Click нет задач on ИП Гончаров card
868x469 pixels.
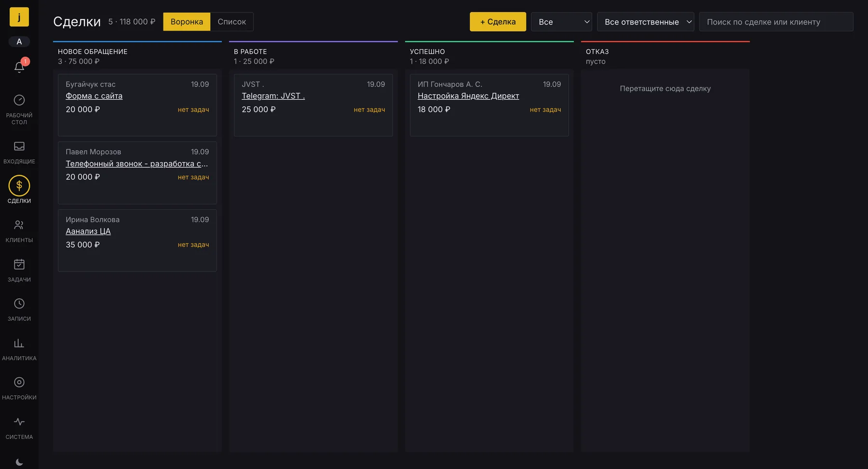[545, 110]
